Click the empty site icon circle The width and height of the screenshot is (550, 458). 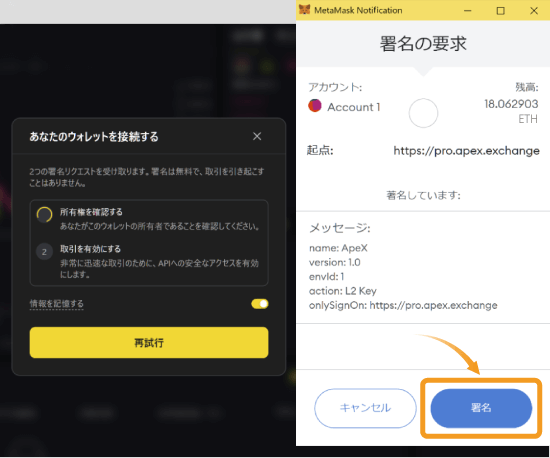click(423, 113)
